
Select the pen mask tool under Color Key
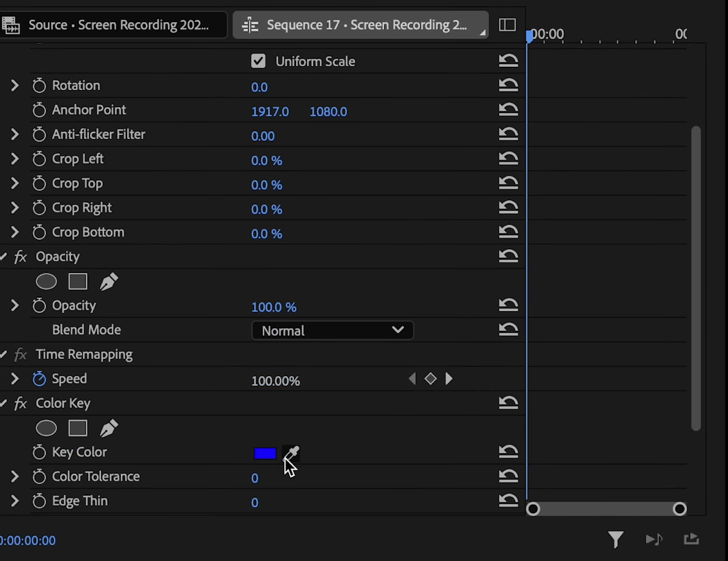(x=109, y=428)
